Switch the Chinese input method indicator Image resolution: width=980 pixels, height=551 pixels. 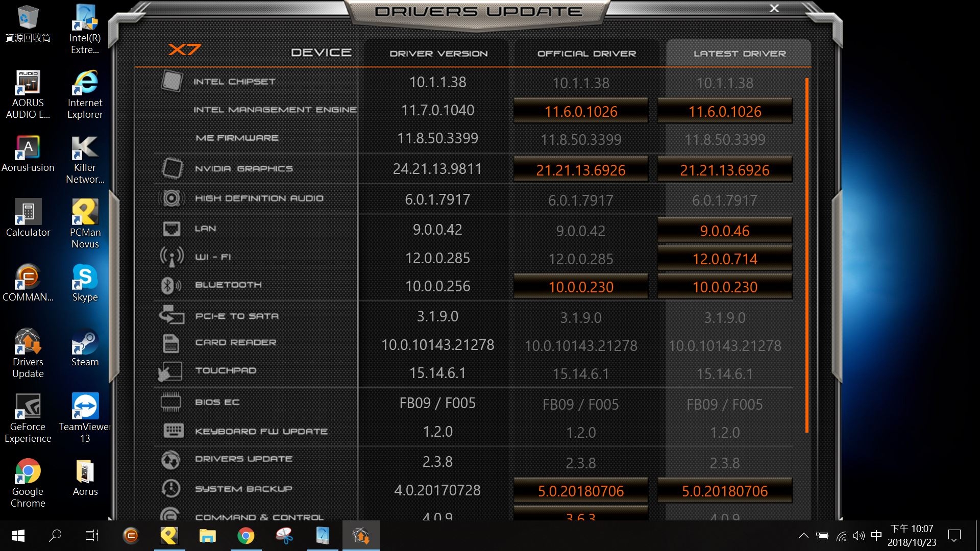click(x=876, y=536)
